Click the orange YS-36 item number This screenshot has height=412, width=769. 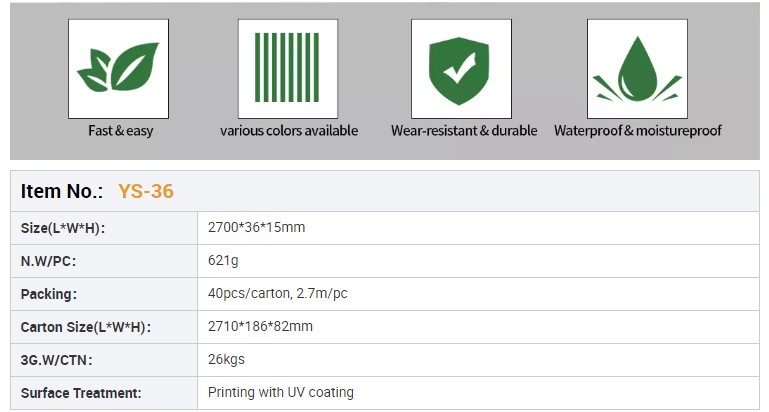pyautogui.click(x=146, y=191)
